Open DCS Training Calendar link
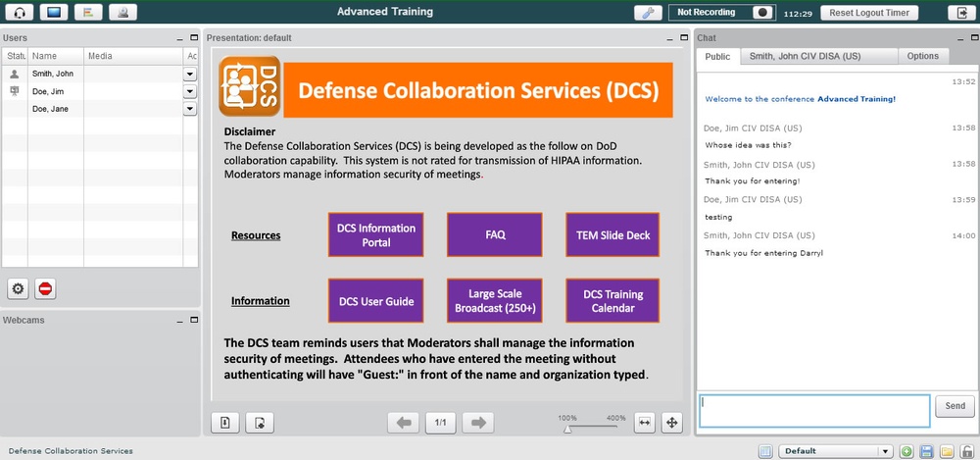 [x=612, y=301]
